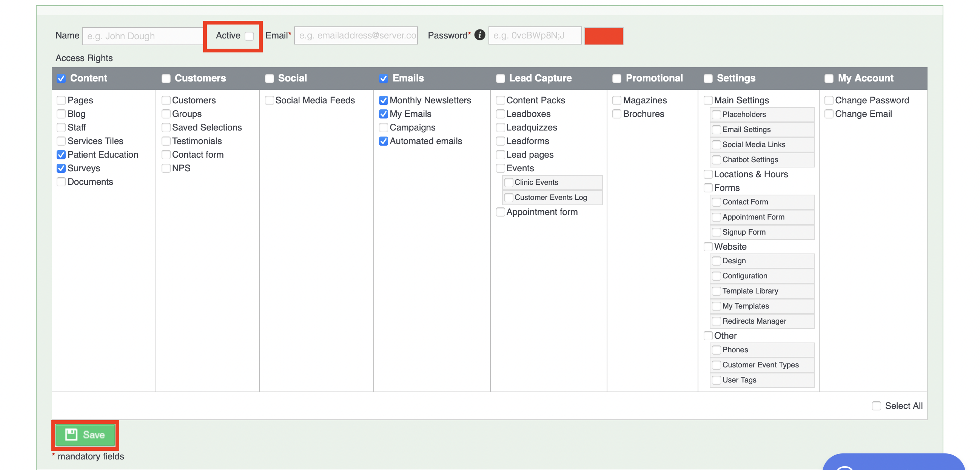Enable the Social Media Feeds checkbox
Screen dimensions: 980x470
[x=269, y=100]
